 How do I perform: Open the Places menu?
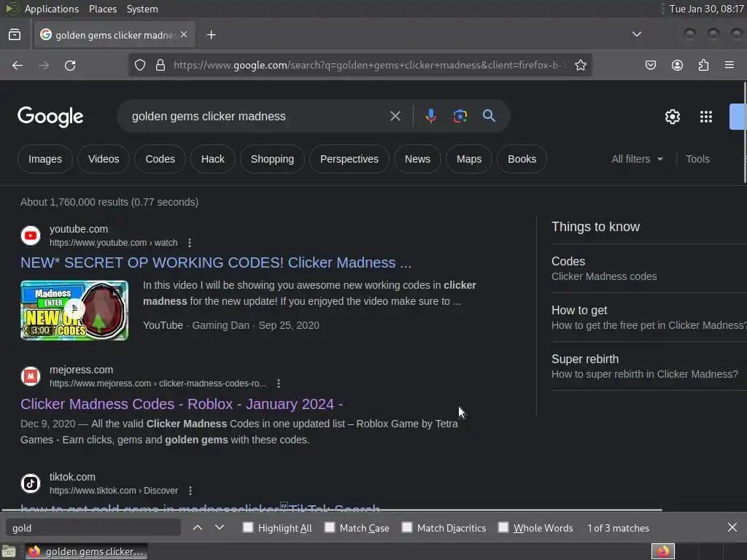(x=102, y=9)
